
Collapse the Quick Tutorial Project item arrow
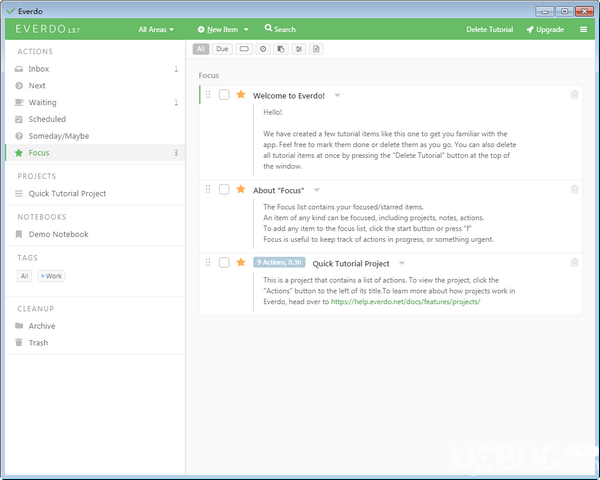[401, 263]
